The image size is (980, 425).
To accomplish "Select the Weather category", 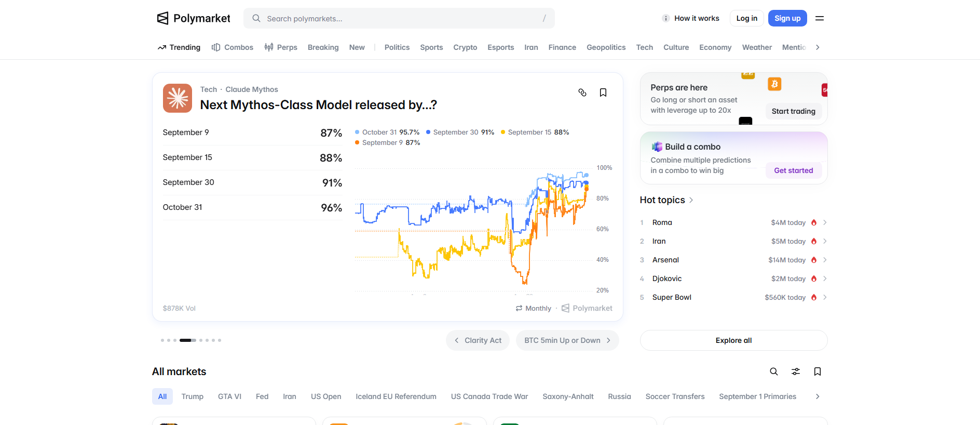I will point(757,47).
